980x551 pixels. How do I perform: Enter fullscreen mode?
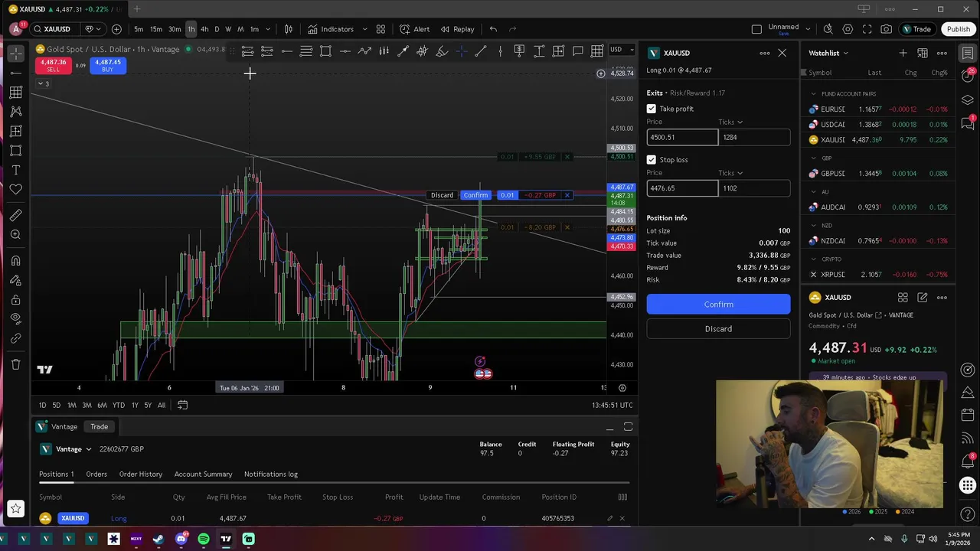pos(867,29)
